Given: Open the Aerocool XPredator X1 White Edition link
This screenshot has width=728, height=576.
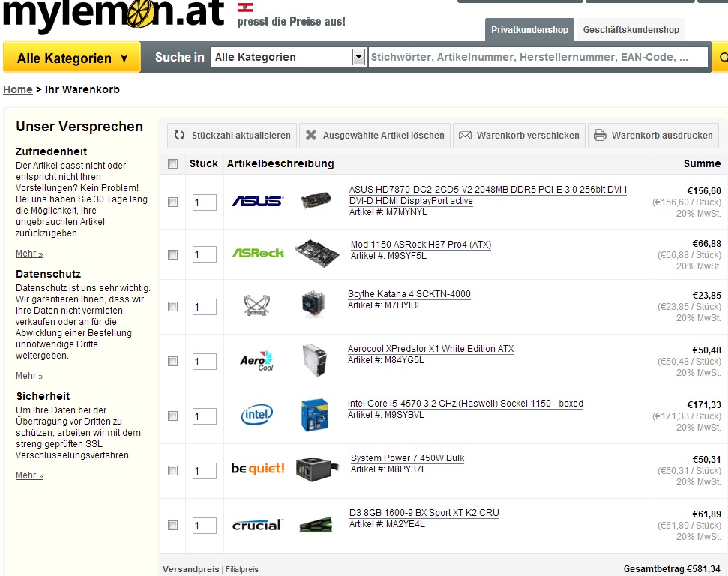Looking at the screenshot, I should pos(431,349).
